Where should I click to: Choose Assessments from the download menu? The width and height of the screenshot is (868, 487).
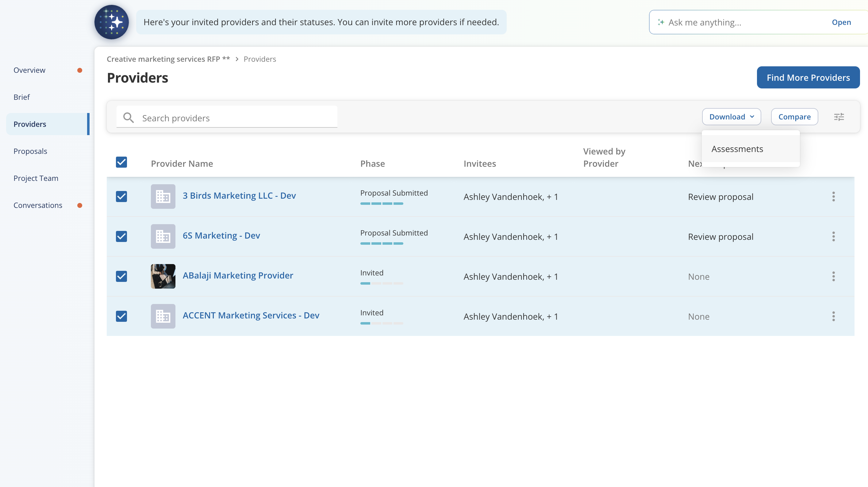click(x=737, y=149)
